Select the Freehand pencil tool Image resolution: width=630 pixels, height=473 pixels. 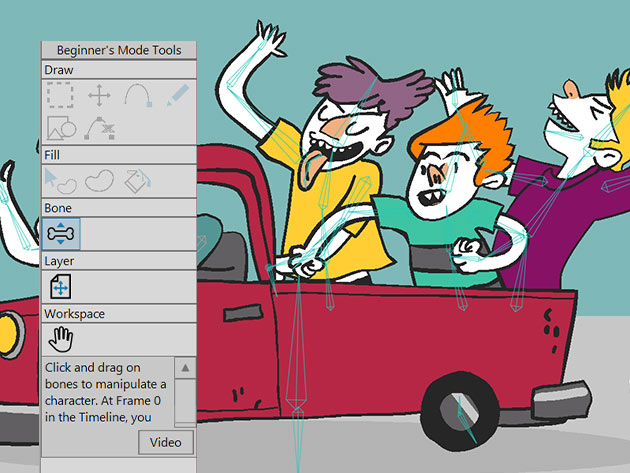pyautogui.click(x=177, y=95)
